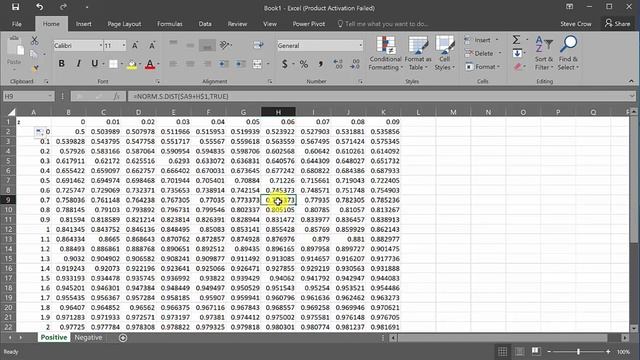
Task: Apply Accounting dollar format
Action: coord(284,64)
